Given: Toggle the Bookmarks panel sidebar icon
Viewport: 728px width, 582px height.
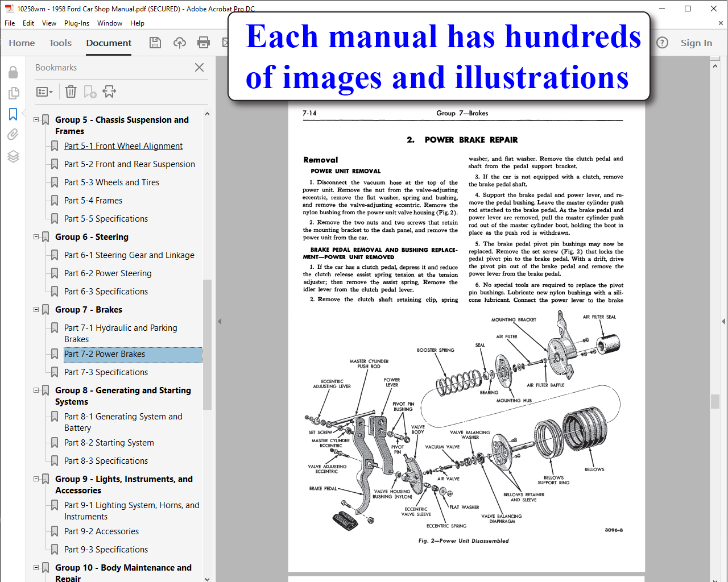Looking at the screenshot, I should click(x=13, y=114).
